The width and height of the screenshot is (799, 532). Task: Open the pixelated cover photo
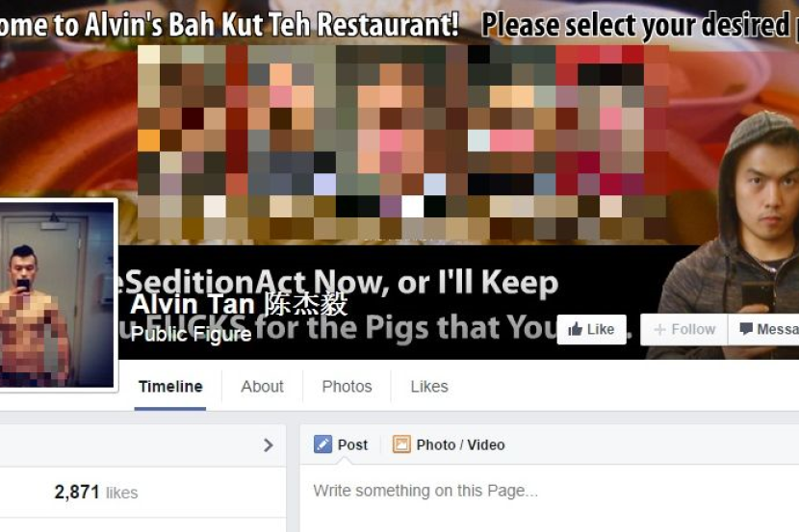click(402, 142)
